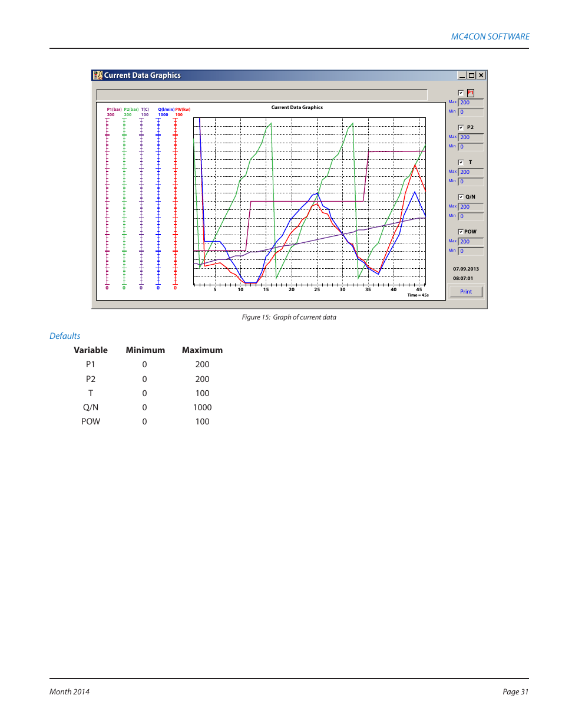Click the T Min value field

click(x=471, y=182)
